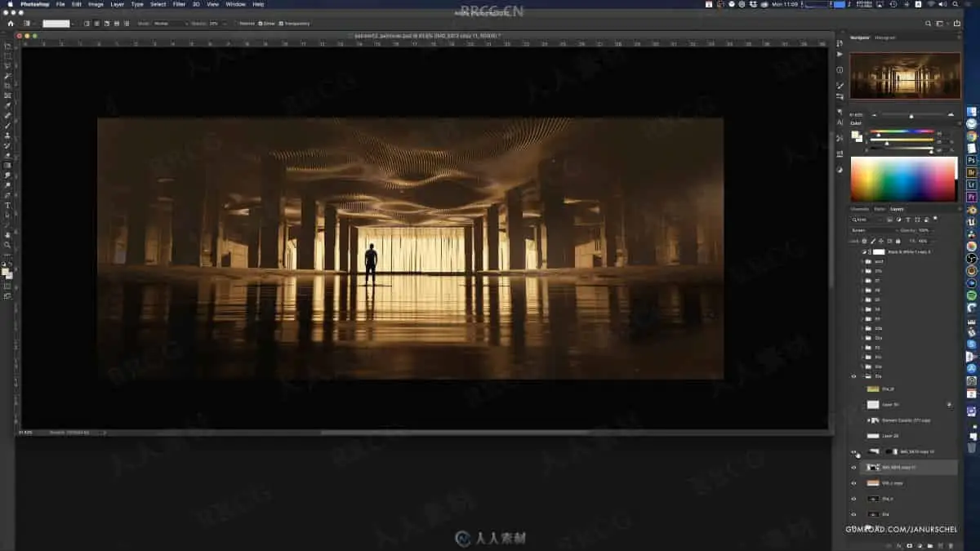Select the Move tool
Screen dimensions: 980x551
pos(8,46)
